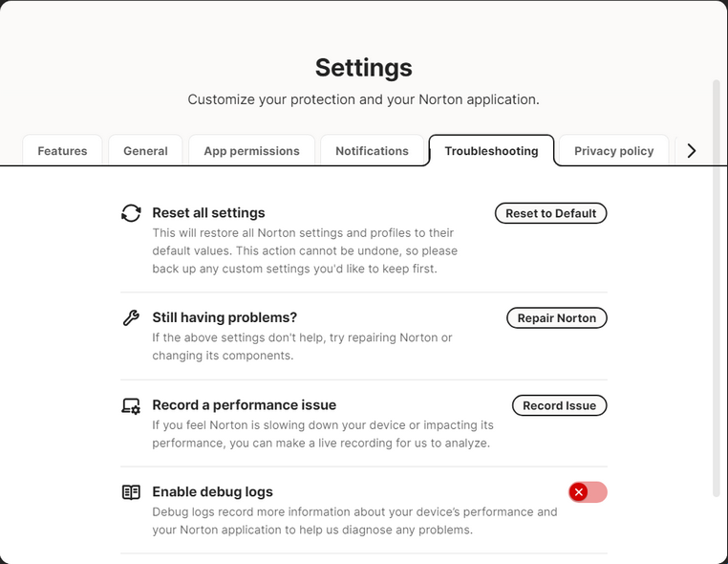Screen dimensions: 728x564
Task: Select the Troubleshooting tab
Action: (x=491, y=151)
